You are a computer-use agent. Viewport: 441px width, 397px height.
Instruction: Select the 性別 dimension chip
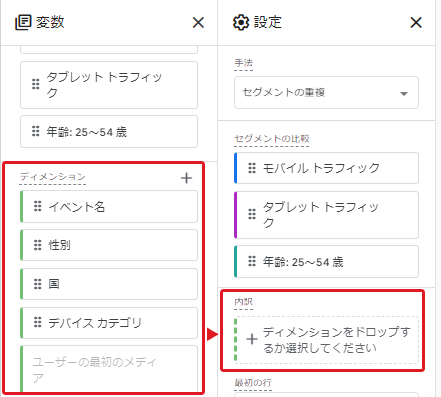(109, 245)
